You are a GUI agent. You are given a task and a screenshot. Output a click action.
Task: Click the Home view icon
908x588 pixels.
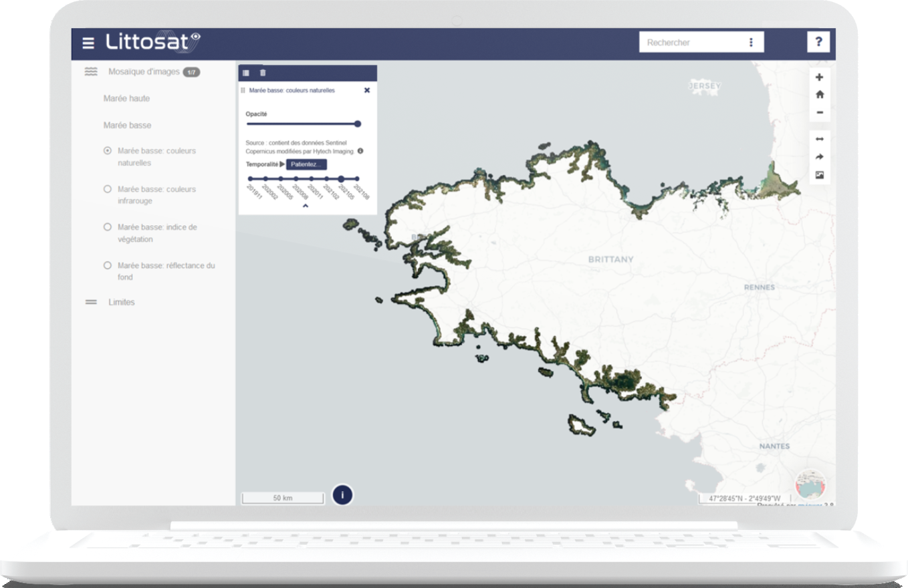point(818,93)
